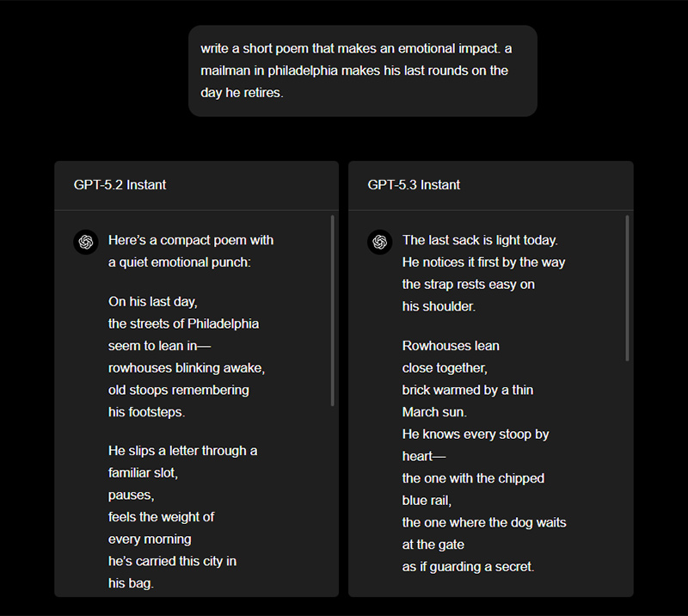Click the scrollbar thumb in GPT-5.2 panel

[332, 310]
